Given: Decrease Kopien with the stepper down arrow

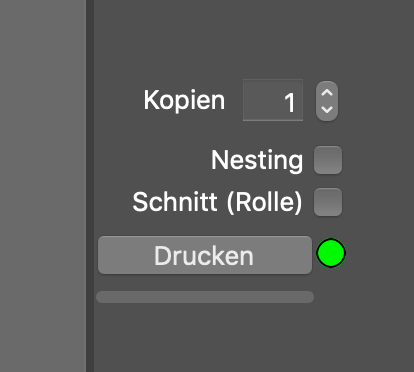Looking at the screenshot, I should coord(327,109).
